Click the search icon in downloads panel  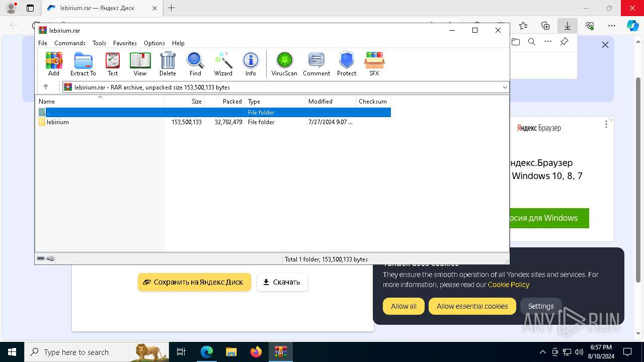click(x=532, y=42)
